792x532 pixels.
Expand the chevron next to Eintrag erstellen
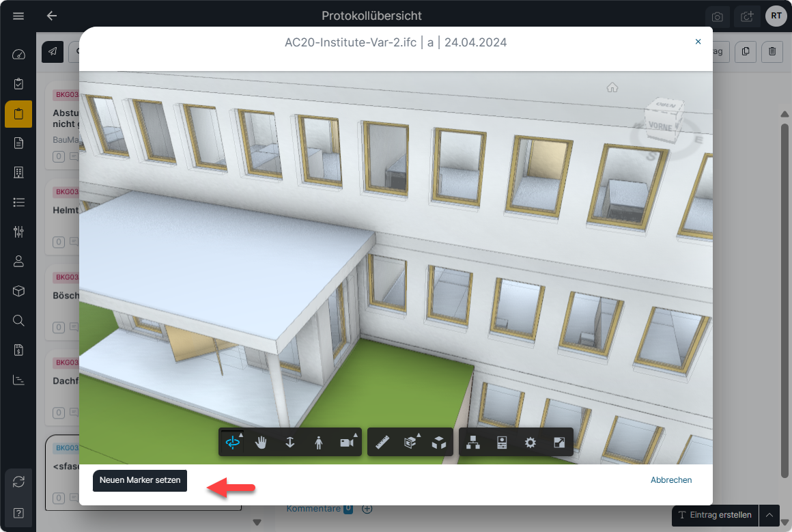769,515
